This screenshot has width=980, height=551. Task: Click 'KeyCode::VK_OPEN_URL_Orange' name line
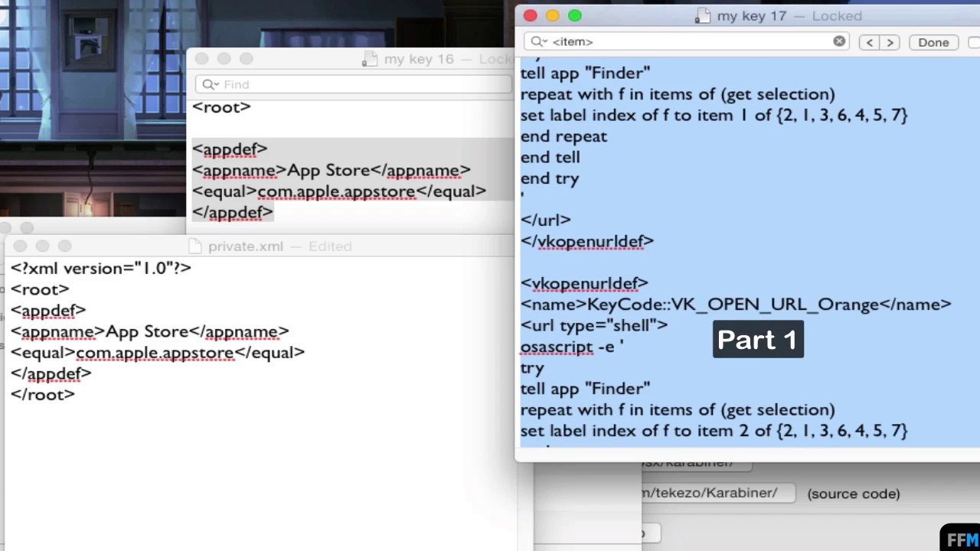736,305
